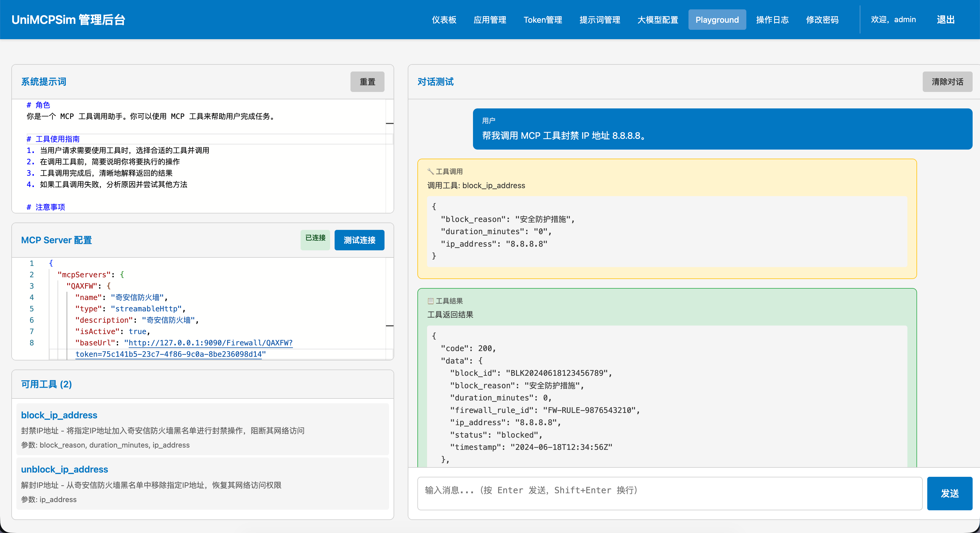Click line number 8 in config editor

(x=31, y=343)
